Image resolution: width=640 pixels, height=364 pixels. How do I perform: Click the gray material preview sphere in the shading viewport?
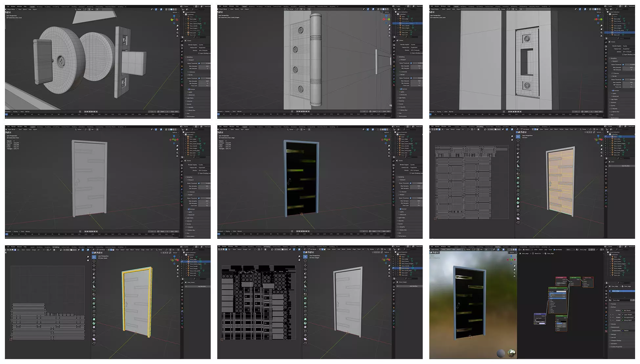(x=501, y=353)
